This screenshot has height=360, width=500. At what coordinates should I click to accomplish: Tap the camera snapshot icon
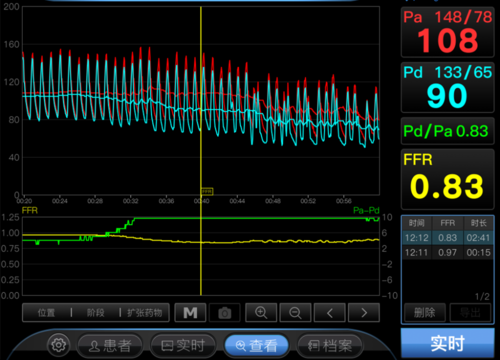(x=225, y=313)
